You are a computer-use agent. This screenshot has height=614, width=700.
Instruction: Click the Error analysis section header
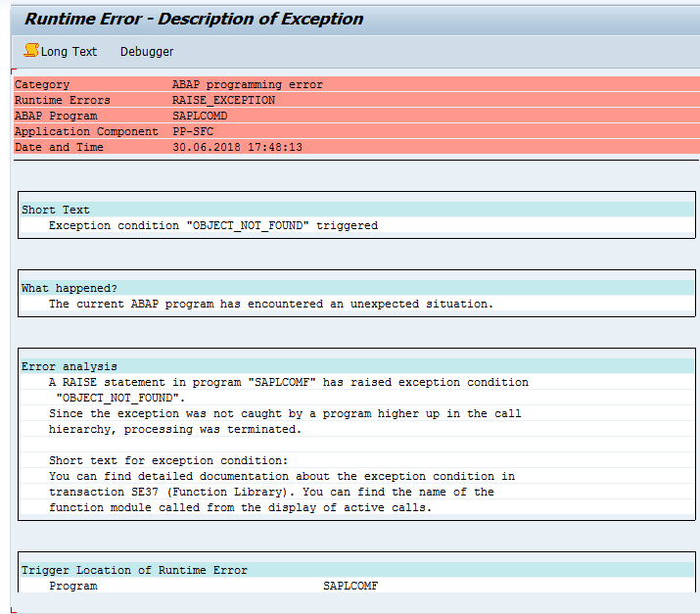(x=70, y=366)
